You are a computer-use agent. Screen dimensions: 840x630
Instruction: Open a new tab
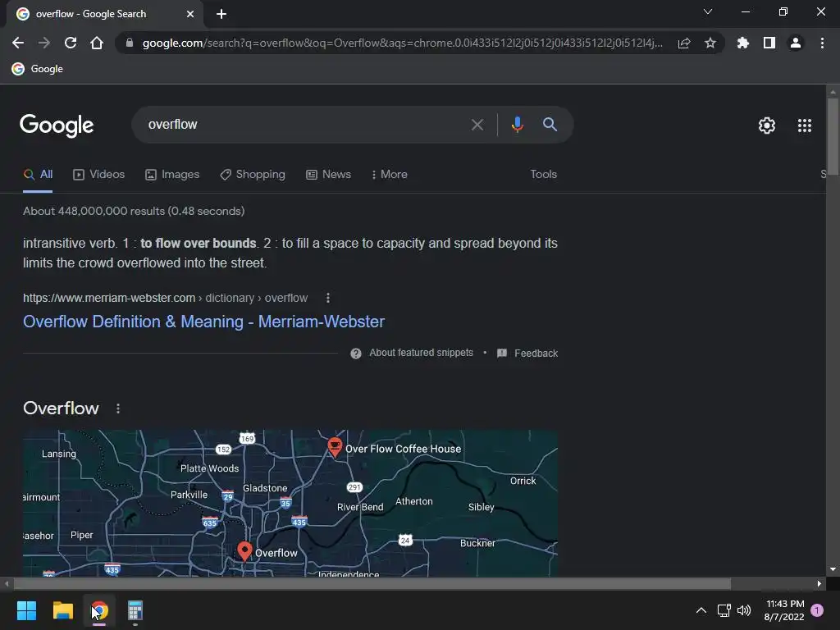[x=221, y=14]
